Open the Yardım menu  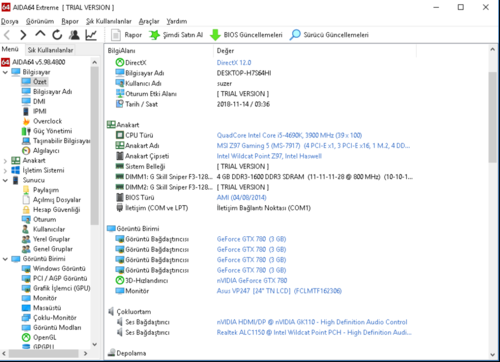177,21
